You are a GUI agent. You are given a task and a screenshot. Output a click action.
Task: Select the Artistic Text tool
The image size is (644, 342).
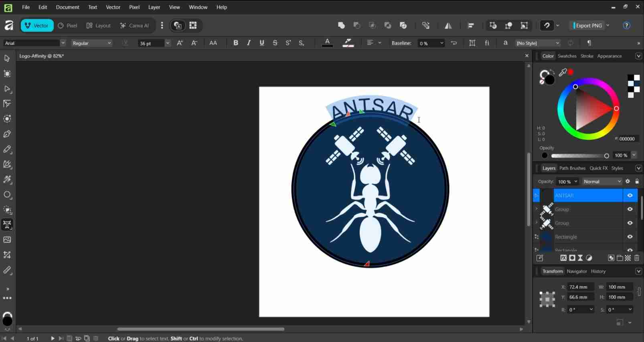coord(7,225)
